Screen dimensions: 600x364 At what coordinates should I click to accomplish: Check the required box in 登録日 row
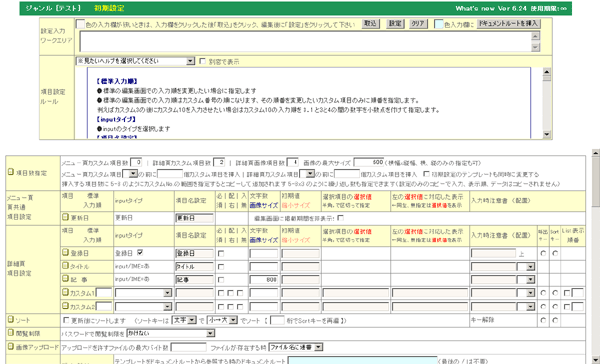click(x=221, y=253)
